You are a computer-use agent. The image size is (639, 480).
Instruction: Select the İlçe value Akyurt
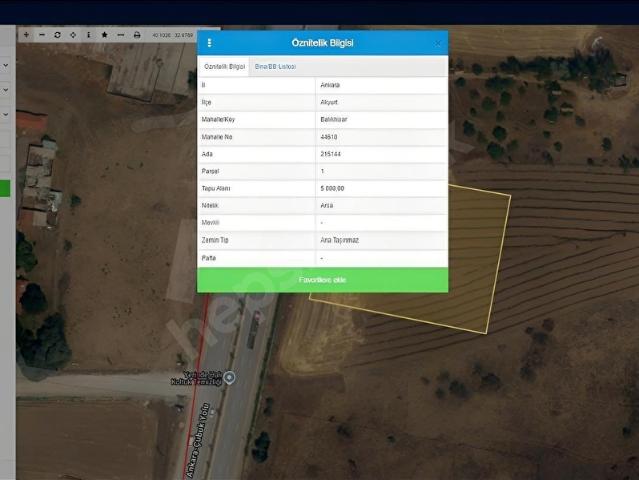coord(329,102)
